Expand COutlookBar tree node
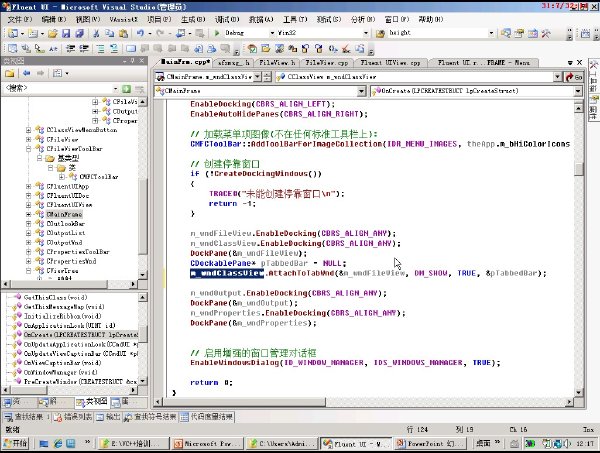 28,223
